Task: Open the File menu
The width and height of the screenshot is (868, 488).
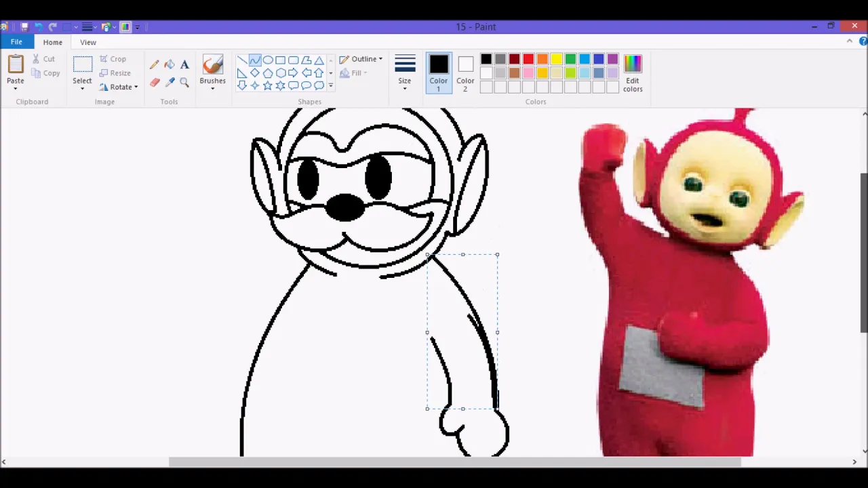Action: 16,41
